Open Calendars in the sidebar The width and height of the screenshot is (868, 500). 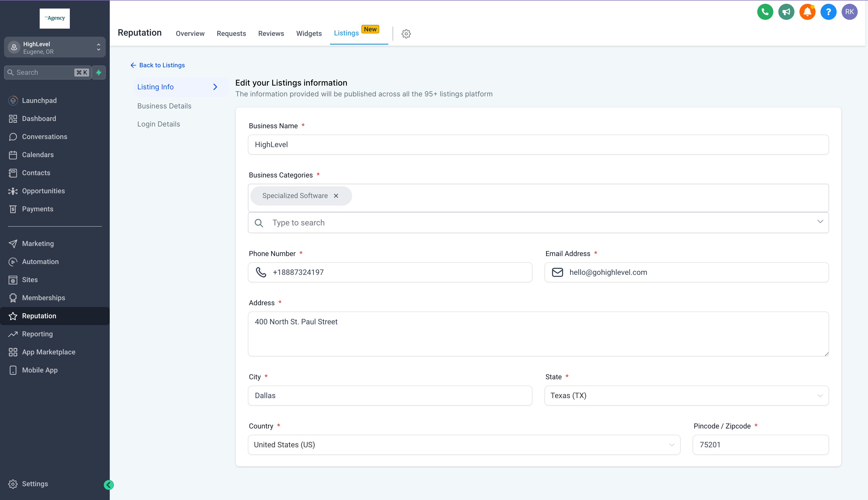click(55, 155)
